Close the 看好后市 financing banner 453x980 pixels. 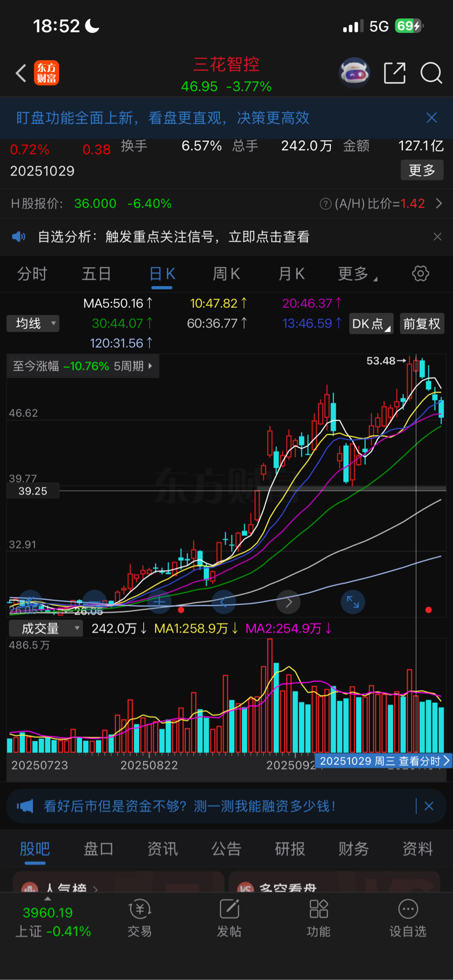pos(429,806)
